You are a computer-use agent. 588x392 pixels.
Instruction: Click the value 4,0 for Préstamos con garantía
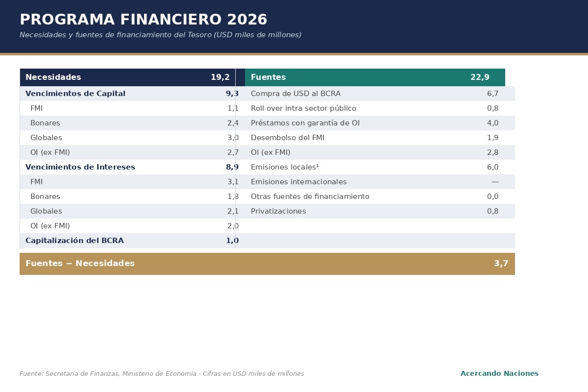[492, 123]
